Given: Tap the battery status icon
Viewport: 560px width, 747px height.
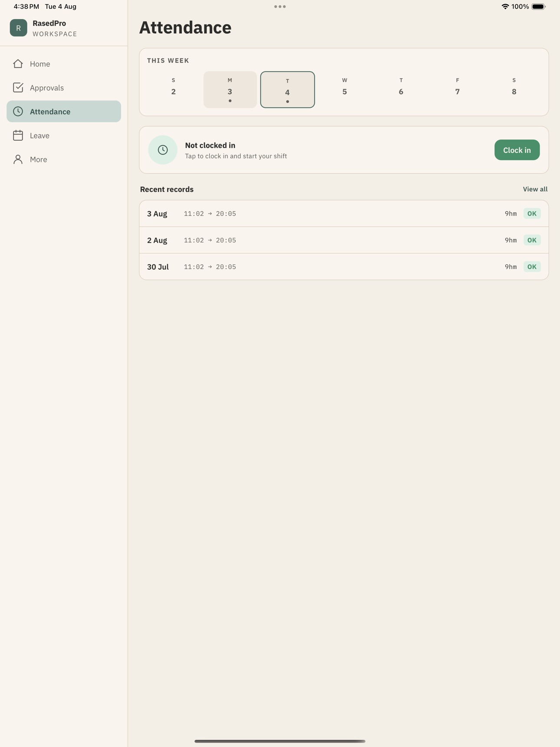Looking at the screenshot, I should tap(538, 7).
